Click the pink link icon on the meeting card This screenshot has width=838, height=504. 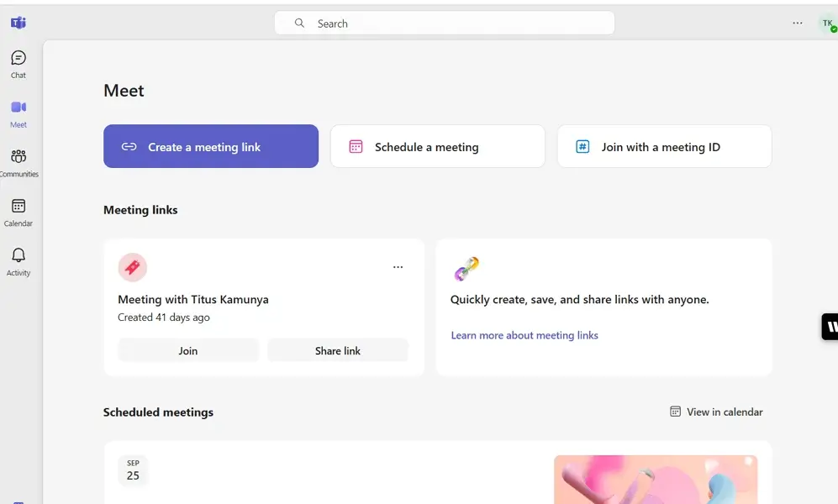132,267
